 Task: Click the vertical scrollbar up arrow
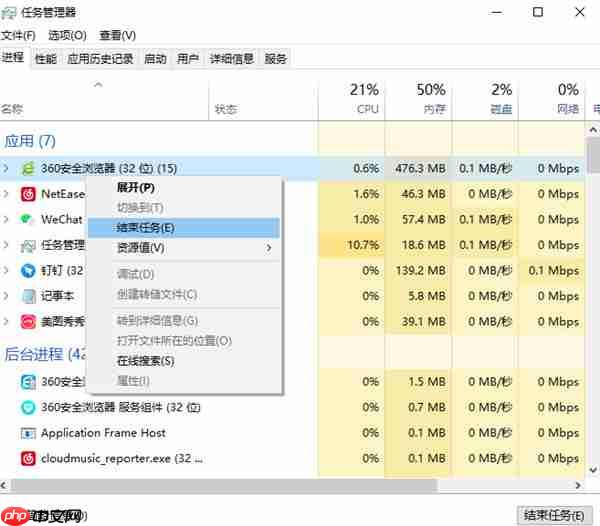593,130
